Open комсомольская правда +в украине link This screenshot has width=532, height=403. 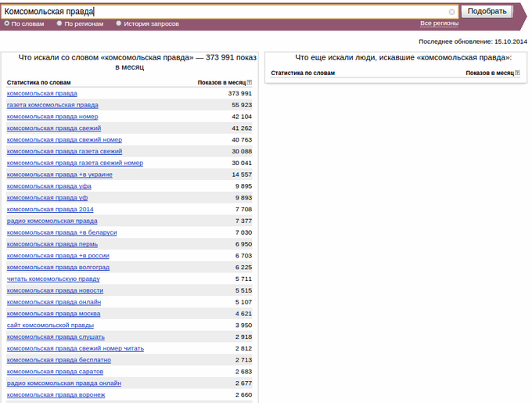pos(59,175)
